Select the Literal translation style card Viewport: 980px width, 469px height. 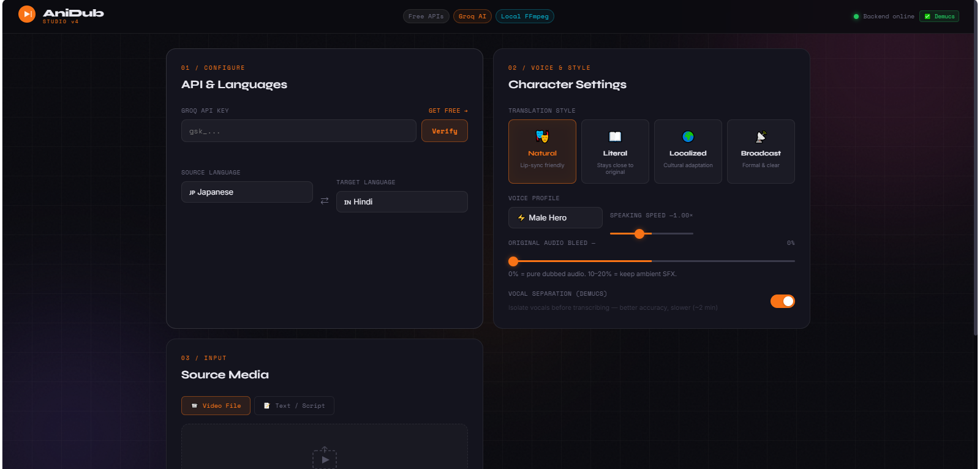tap(615, 151)
